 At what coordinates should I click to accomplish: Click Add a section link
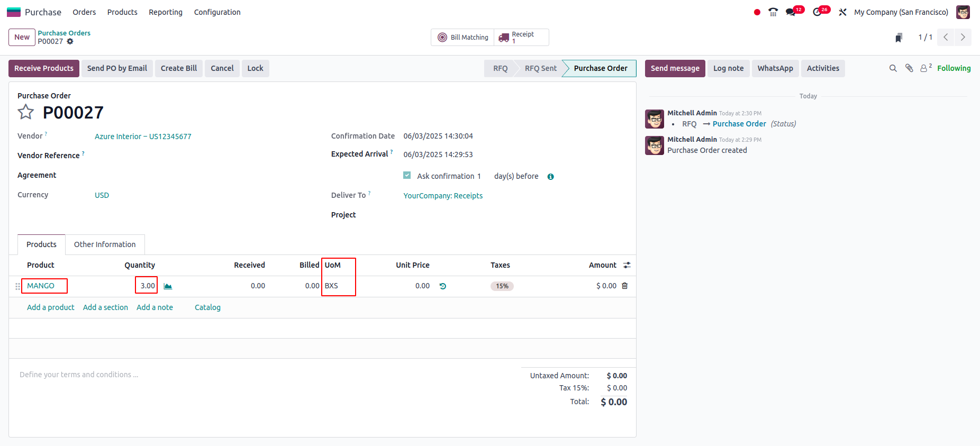click(x=105, y=307)
